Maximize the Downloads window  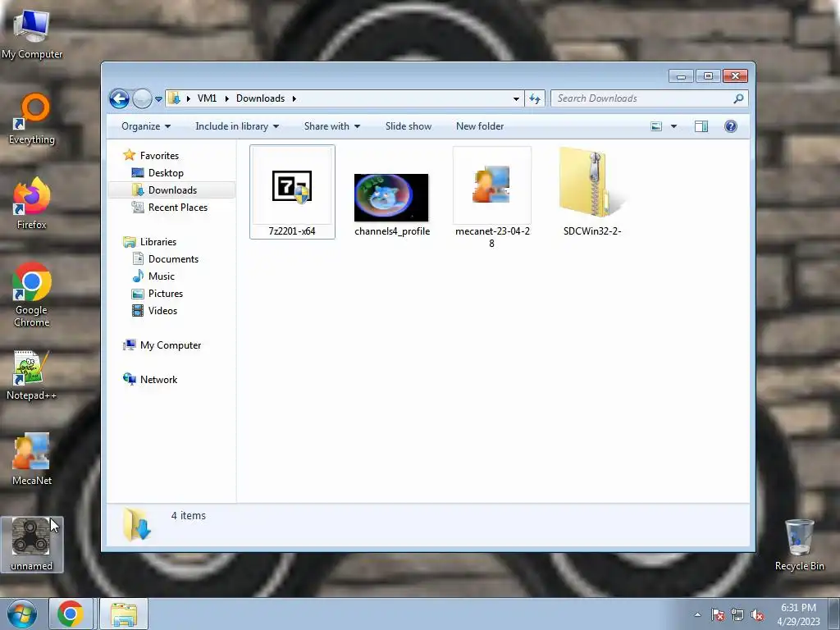pyautogui.click(x=708, y=76)
